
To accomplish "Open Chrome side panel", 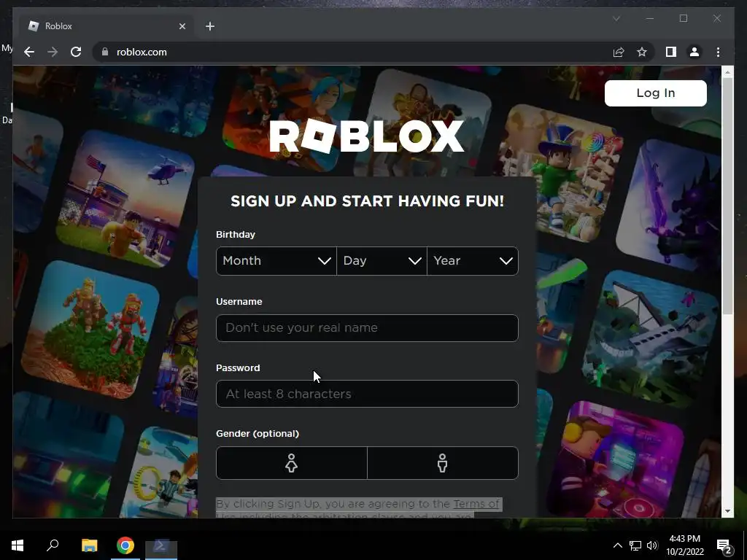I will (671, 52).
